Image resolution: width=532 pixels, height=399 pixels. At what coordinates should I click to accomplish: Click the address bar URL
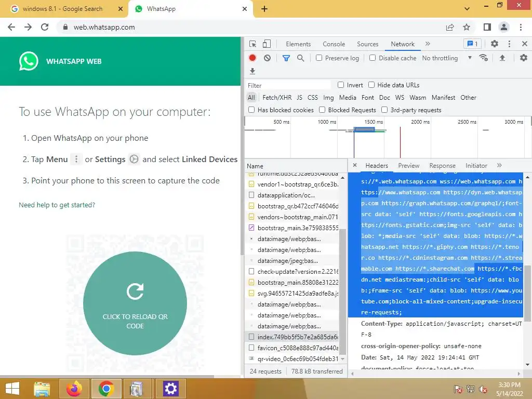coord(104,27)
